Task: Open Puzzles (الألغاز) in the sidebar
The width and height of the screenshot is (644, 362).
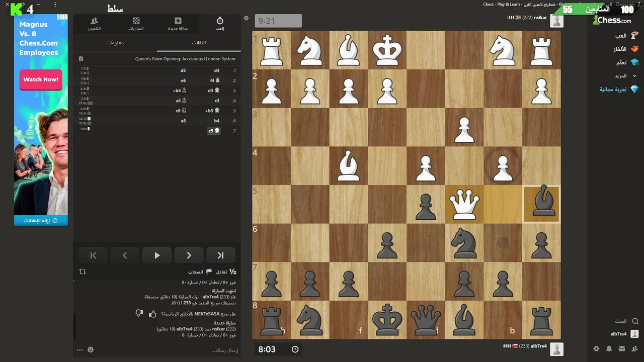Action: [x=626, y=49]
